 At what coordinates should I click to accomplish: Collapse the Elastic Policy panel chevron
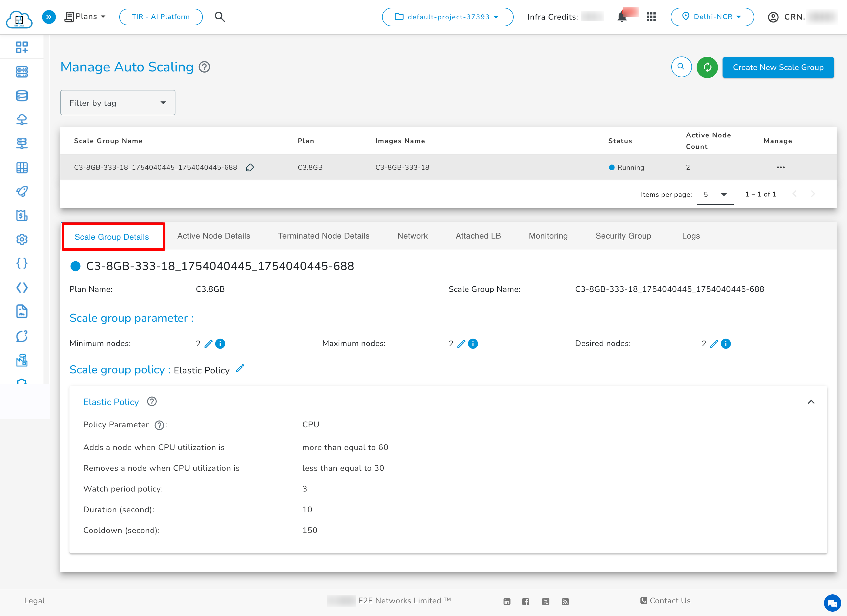pyautogui.click(x=811, y=402)
